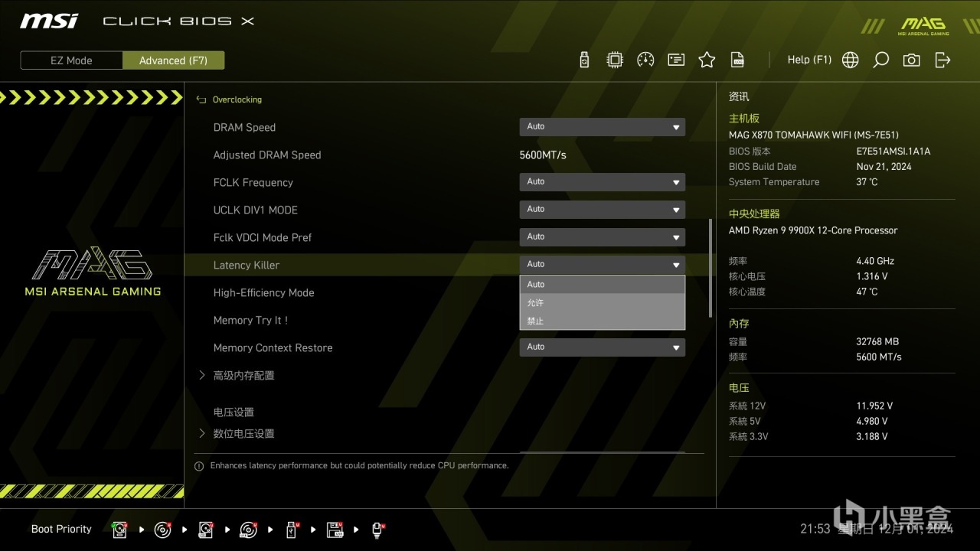The width and height of the screenshot is (980, 551).
Task: Click the 电压设置 section heading
Action: click(x=234, y=412)
